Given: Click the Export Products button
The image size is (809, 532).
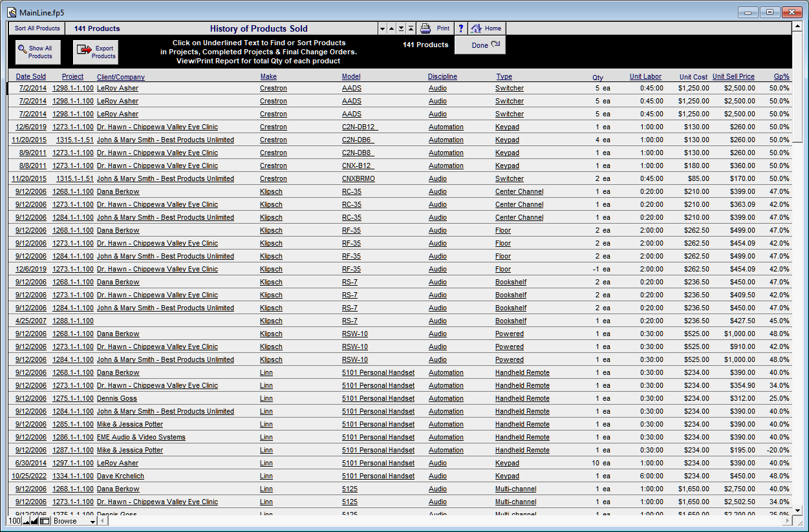Looking at the screenshot, I should [x=96, y=52].
